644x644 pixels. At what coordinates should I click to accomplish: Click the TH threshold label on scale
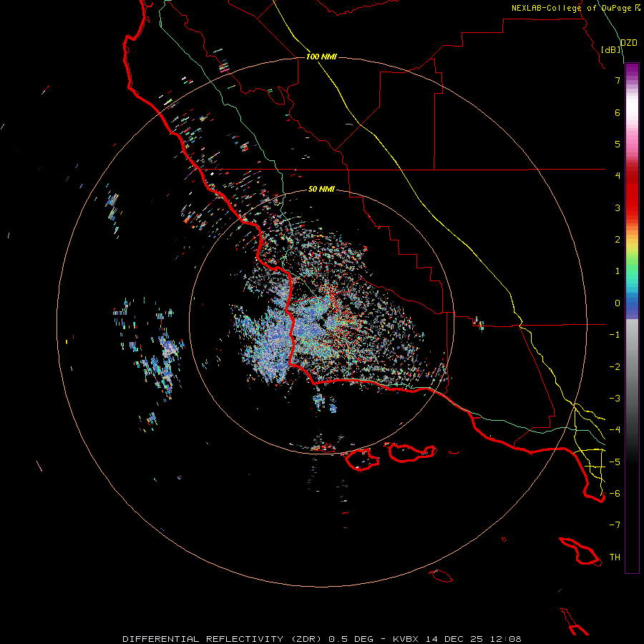point(615,557)
